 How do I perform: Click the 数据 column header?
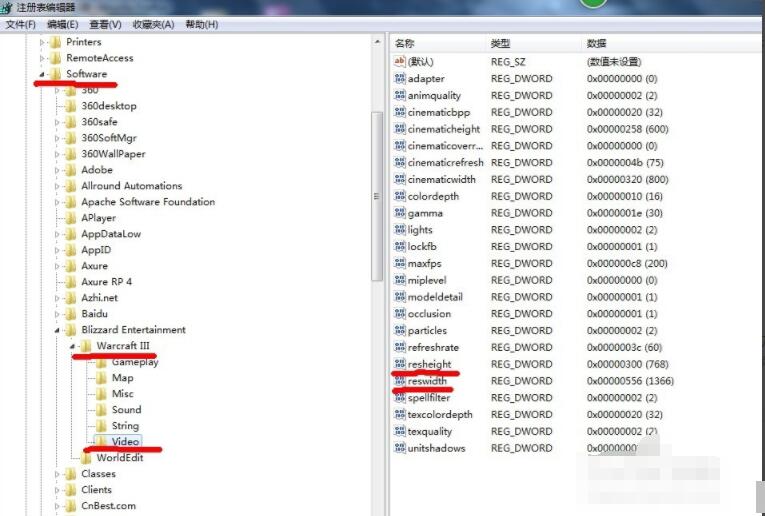pyautogui.click(x=597, y=44)
